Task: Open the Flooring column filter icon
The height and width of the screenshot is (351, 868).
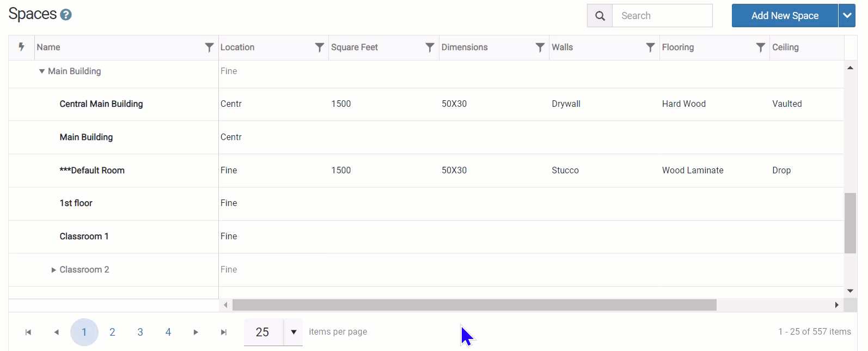Action: (761, 47)
